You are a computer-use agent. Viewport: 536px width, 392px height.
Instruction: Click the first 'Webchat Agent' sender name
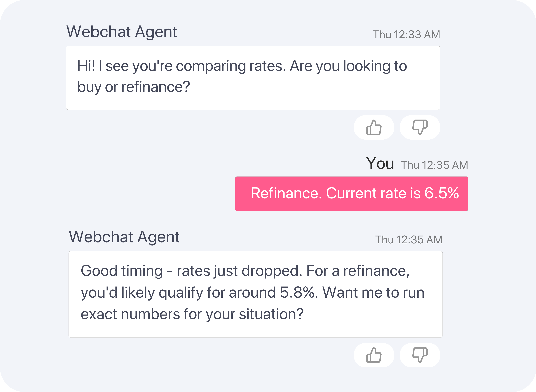(x=122, y=32)
